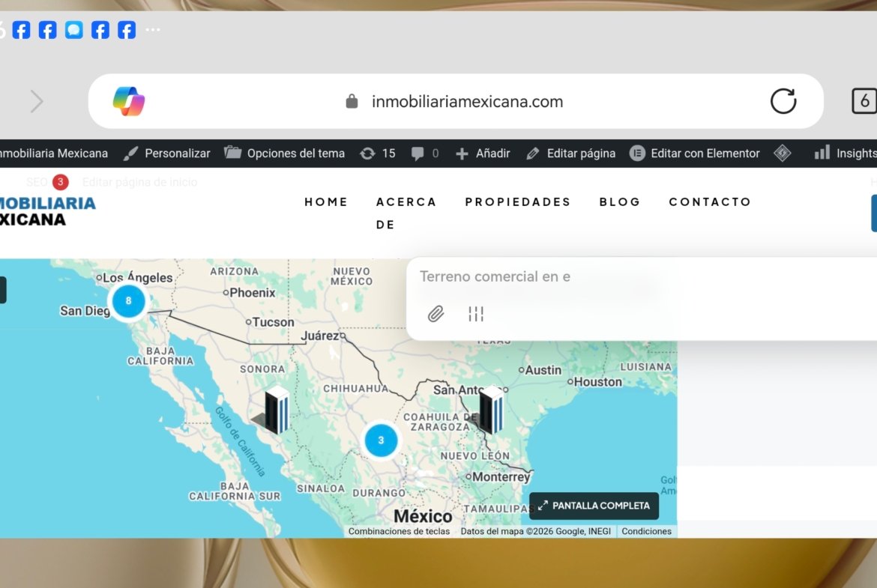
Task: Open the tab switcher showing 6 tabs
Action: point(864,101)
